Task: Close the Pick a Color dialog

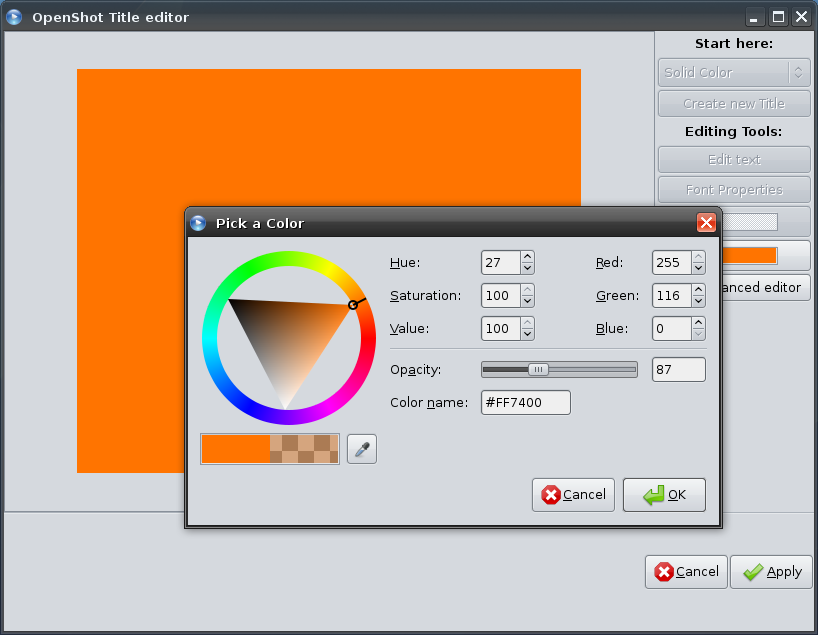Action: click(706, 223)
